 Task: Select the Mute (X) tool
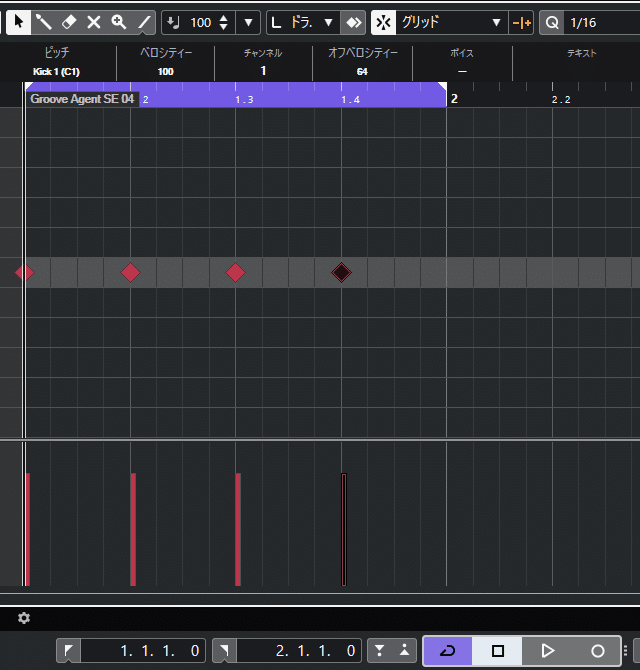[x=94, y=22]
